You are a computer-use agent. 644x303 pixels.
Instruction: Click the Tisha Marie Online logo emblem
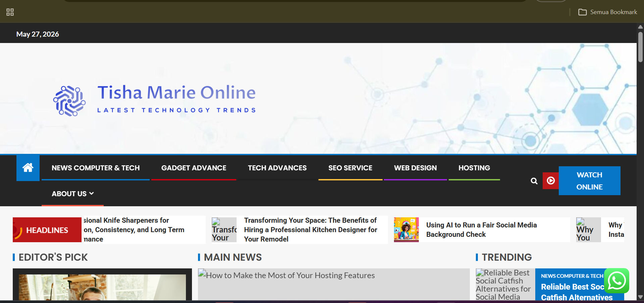(x=69, y=101)
